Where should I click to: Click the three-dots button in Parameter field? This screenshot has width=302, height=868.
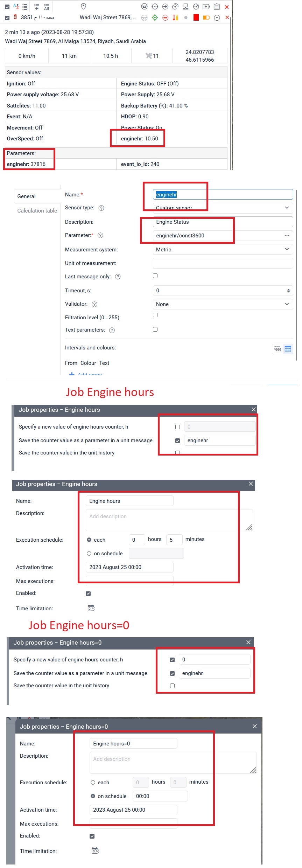pyautogui.click(x=287, y=236)
